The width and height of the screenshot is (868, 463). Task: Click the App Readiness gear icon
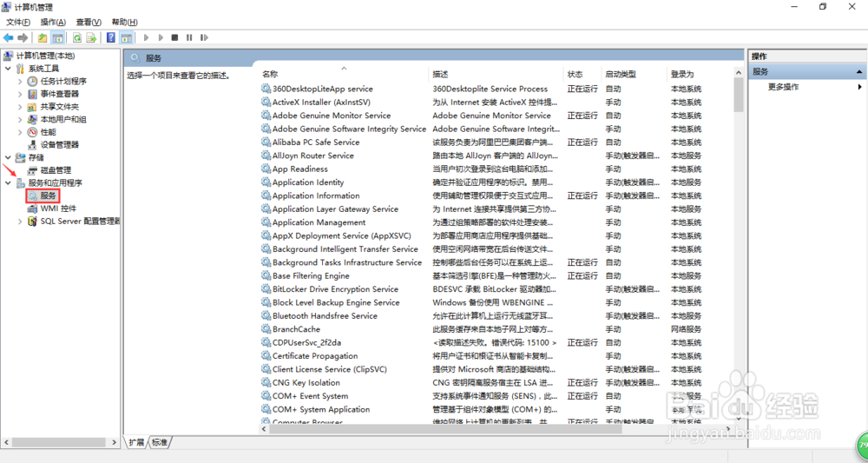pyautogui.click(x=266, y=169)
